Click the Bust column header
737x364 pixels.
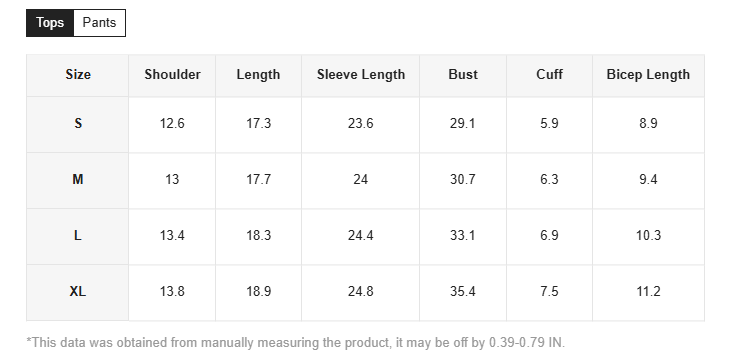463,75
